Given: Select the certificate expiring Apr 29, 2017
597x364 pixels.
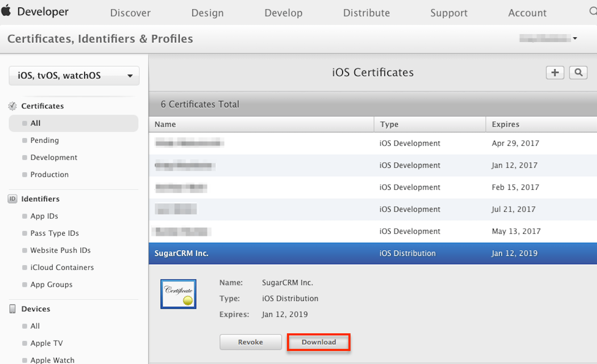Looking at the screenshot, I should click(x=373, y=143).
